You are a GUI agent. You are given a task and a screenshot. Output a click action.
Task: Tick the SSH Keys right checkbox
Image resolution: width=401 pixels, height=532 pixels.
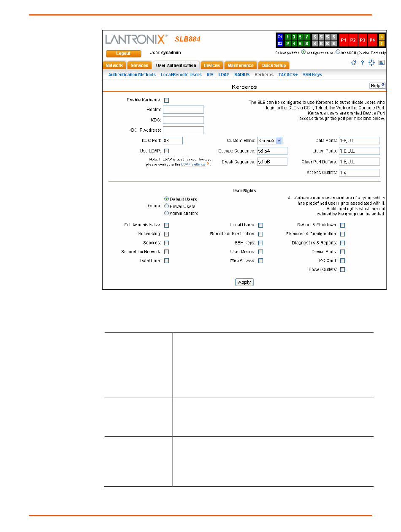261,243
